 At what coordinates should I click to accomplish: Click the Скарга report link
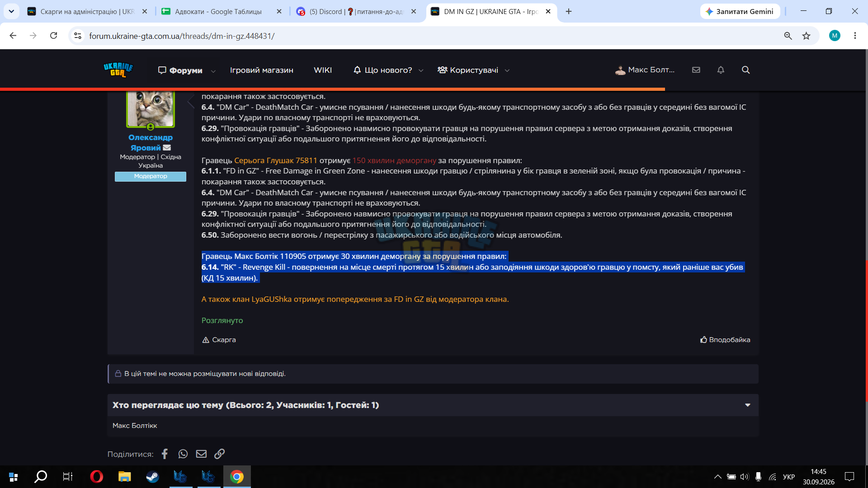[x=219, y=340]
